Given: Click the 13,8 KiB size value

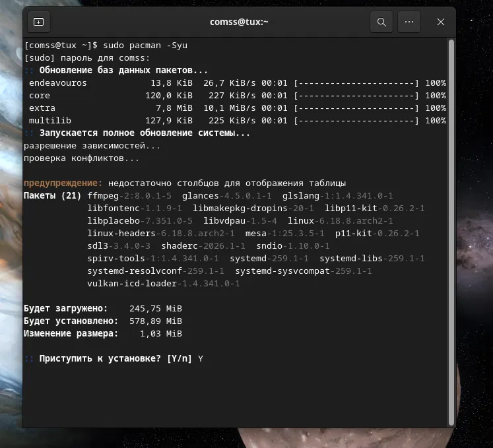Looking at the screenshot, I should point(172,83).
